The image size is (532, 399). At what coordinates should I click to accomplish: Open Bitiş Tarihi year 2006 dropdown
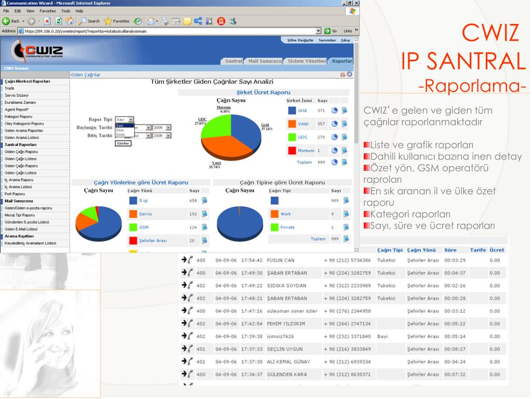[x=162, y=136]
